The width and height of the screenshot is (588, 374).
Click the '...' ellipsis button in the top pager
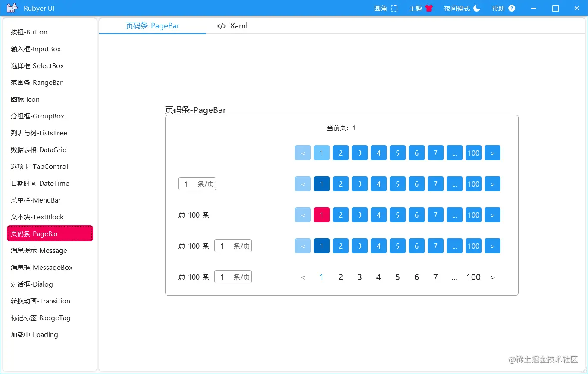(x=454, y=153)
